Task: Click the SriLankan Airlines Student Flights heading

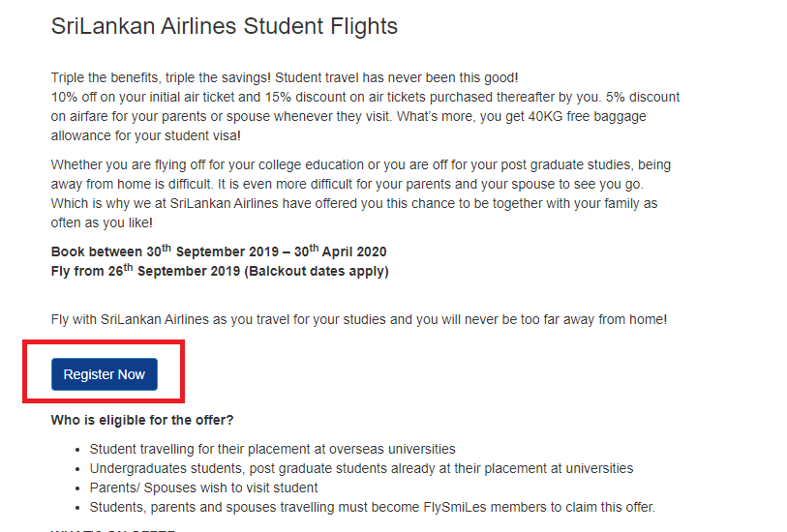Action: (224, 26)
